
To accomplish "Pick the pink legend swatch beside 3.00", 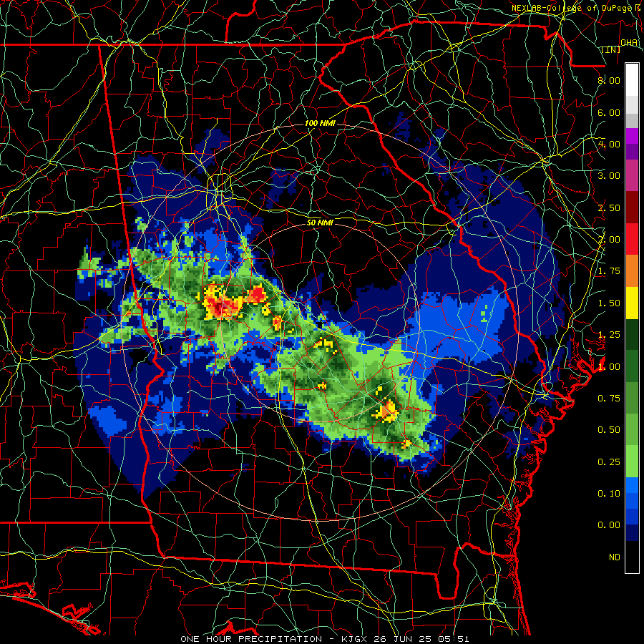I will coord(632,175).
